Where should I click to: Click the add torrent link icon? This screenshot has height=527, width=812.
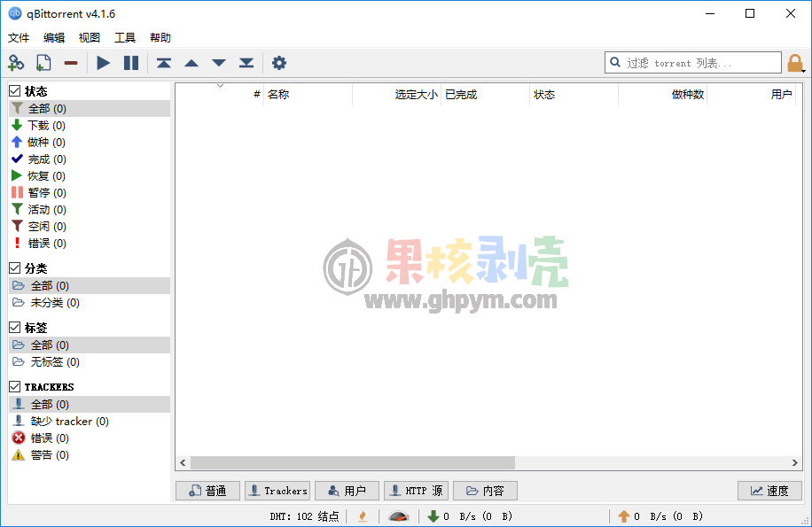[x=16, y=63]
